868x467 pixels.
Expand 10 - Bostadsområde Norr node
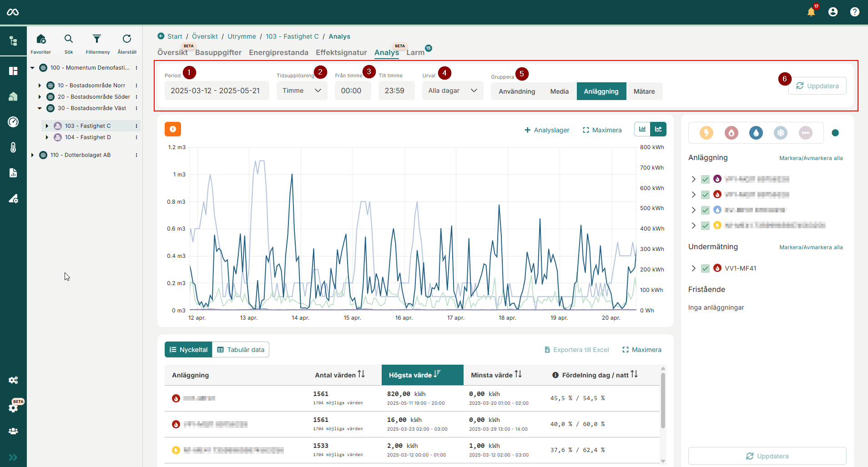40,85
